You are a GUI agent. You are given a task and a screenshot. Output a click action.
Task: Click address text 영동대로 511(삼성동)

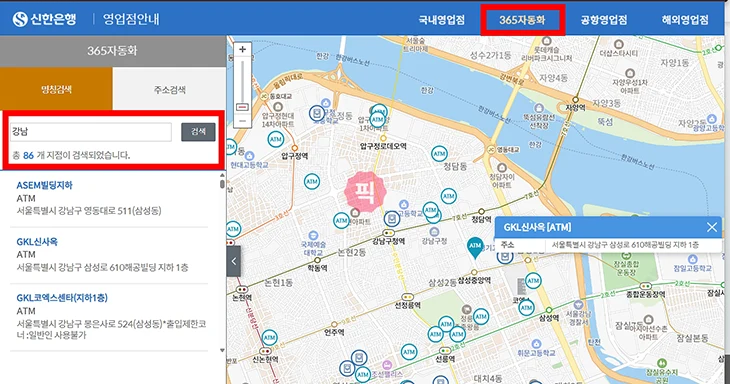click(123, 211)
